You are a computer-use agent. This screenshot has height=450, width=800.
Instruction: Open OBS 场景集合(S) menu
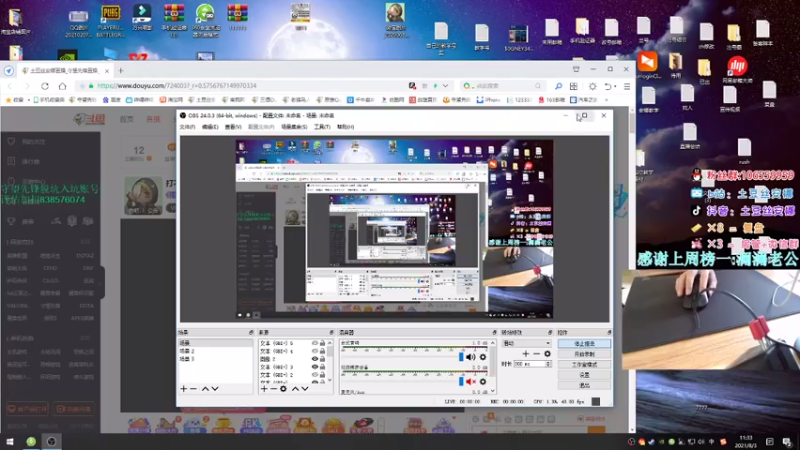(294, 127)
